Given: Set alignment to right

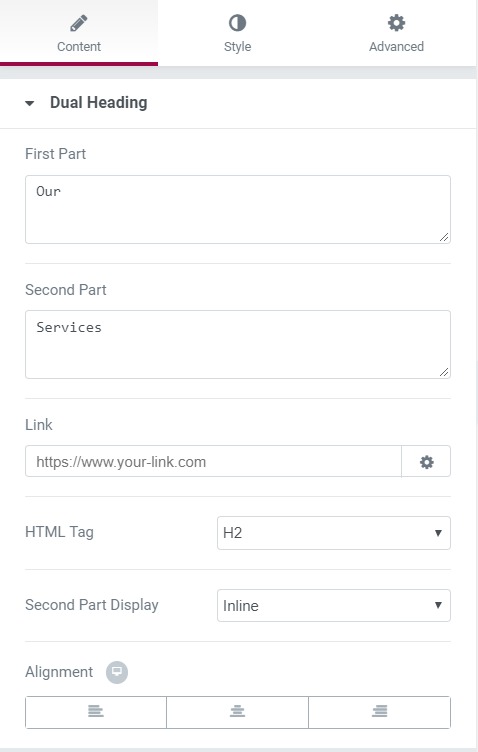Looking at the screenshot, I should [380, 712].
